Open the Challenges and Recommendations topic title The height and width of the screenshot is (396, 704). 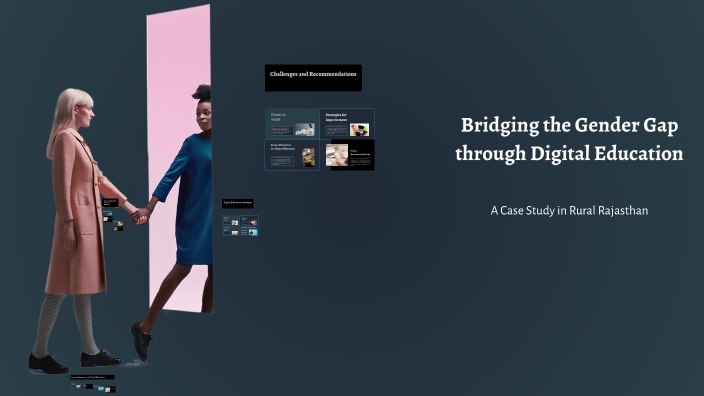coord(313,78)
